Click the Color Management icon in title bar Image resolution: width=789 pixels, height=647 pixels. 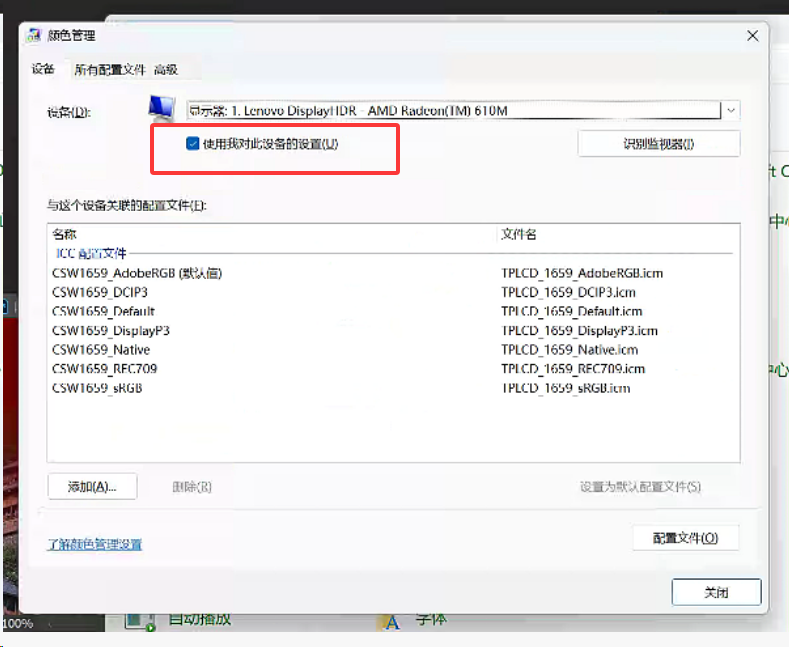[x=33, y=36]
